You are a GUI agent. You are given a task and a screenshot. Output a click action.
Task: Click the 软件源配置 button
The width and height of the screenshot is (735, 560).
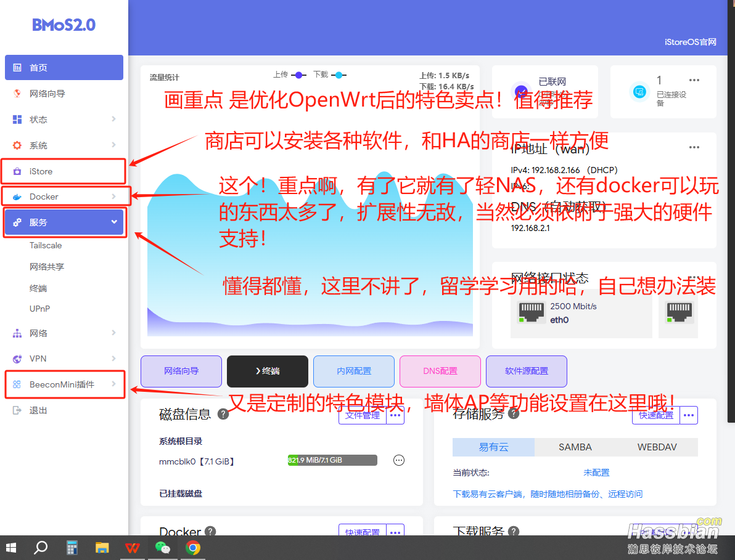tap(527, 371)
